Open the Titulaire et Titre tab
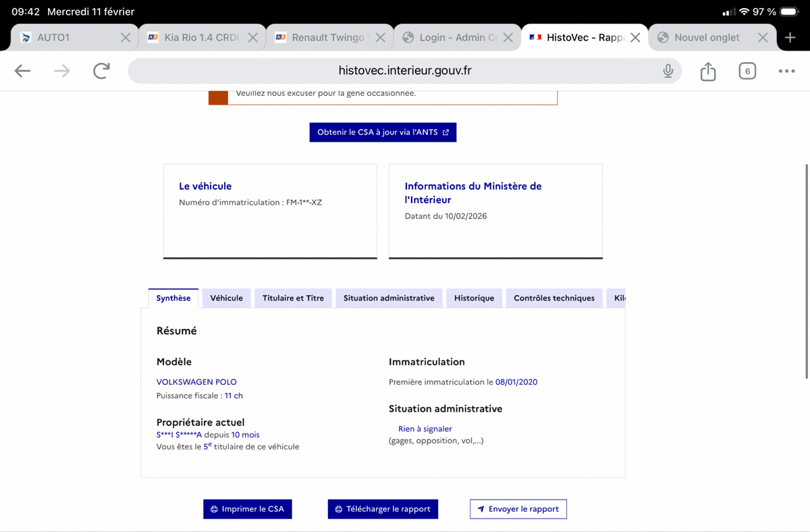The height and width of the screenshot is (532, 810). click(293, 298)
